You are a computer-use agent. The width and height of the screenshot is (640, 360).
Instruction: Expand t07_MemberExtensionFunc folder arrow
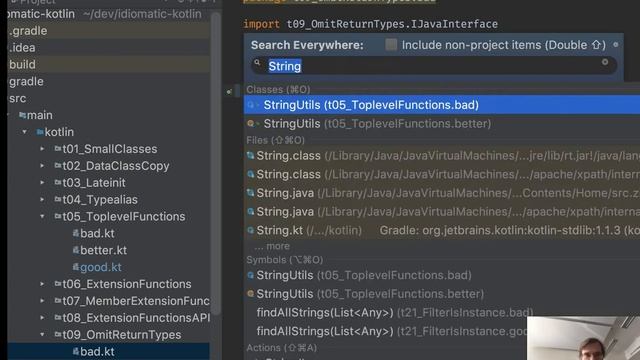pos(42,301)
